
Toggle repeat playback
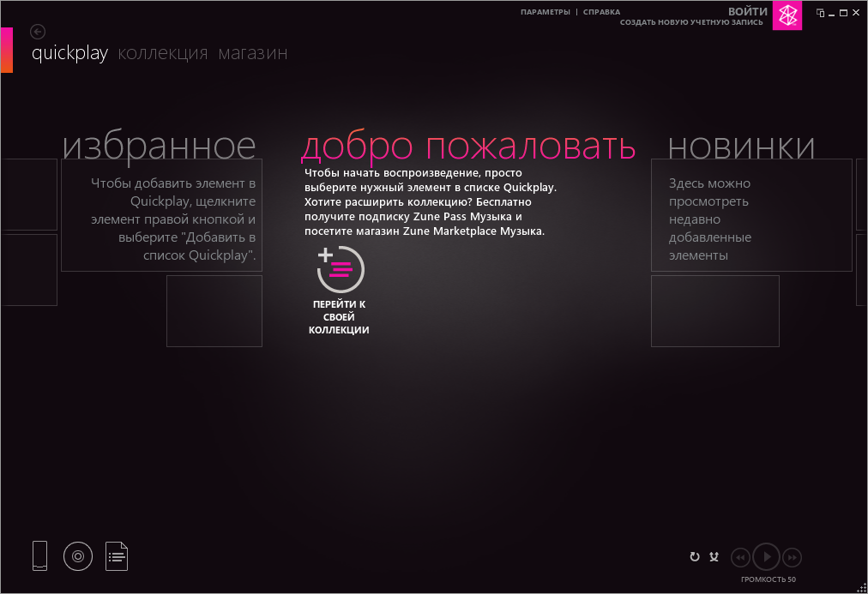(695, 557)
